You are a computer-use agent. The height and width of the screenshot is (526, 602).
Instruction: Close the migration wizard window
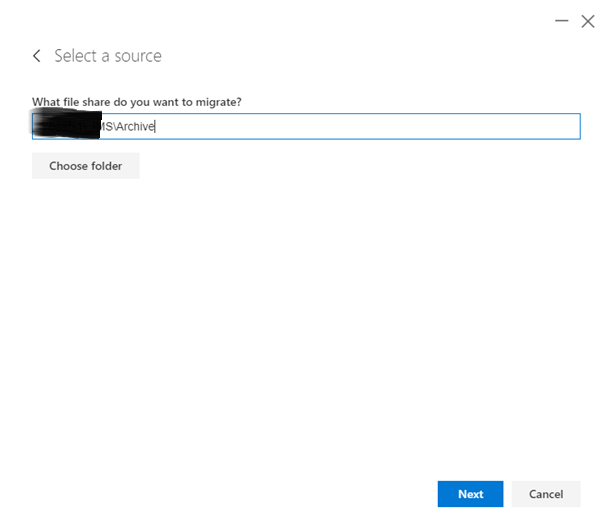coord(588,20)
